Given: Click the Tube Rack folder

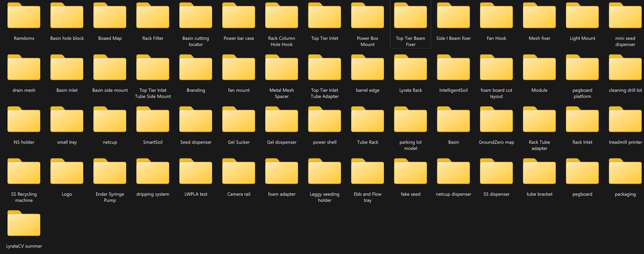Looking at the screenshot, I should [368, 119].
